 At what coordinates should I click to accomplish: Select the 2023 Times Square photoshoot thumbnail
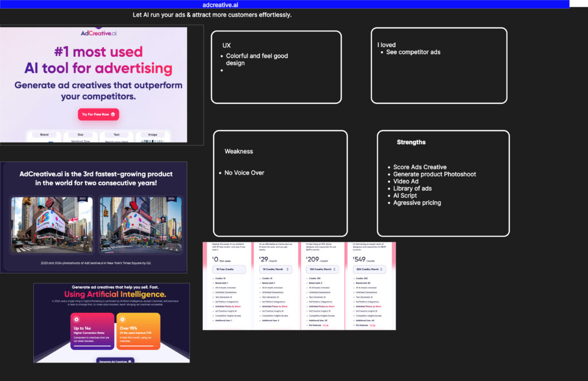(x=52, y=225)
